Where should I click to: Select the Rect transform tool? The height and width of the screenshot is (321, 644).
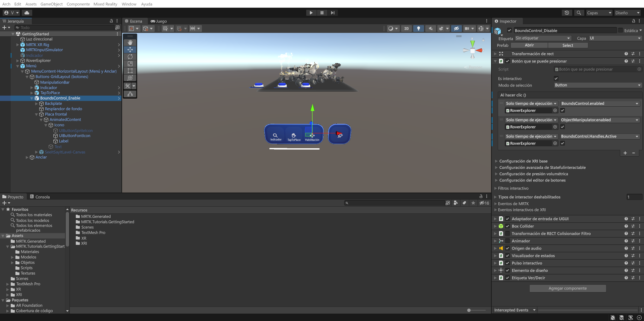[130, 71]
